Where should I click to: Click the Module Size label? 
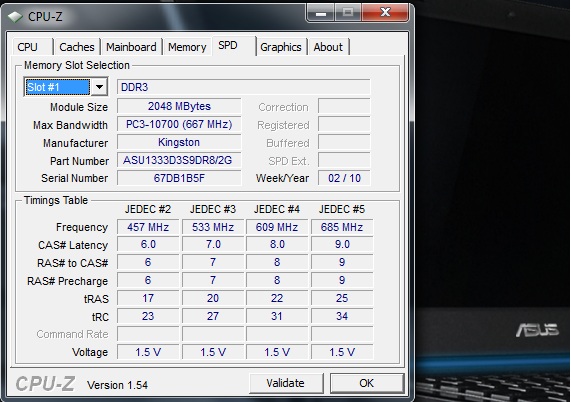(79, 107)
